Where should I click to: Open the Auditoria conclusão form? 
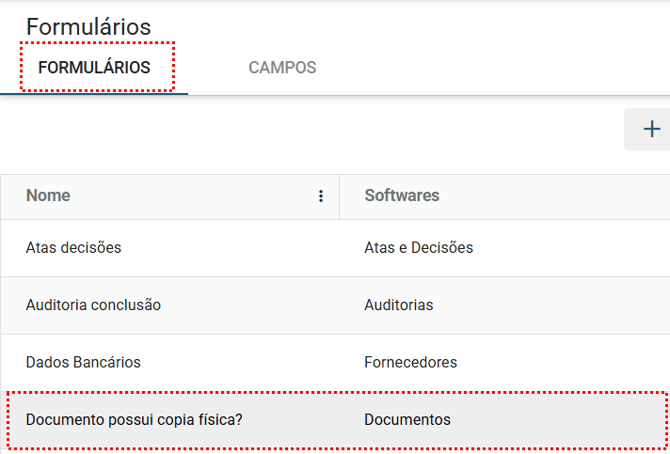click(93, 305)
